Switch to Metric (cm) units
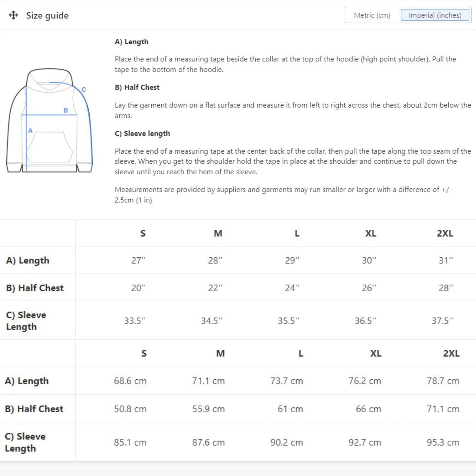476x476 pixels. pyautogui.click(x=372, y=15)
